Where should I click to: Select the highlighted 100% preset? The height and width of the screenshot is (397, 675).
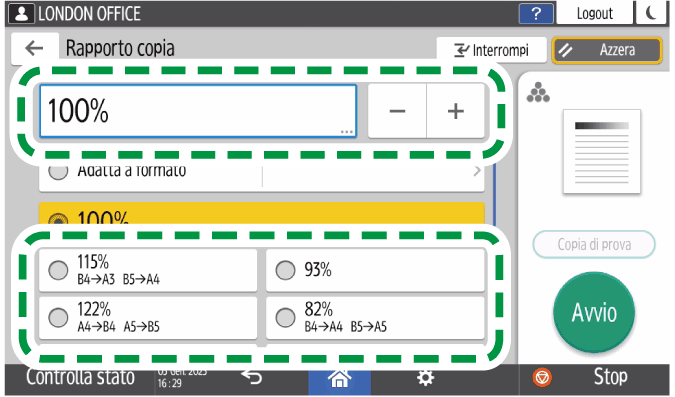[262, 214]
